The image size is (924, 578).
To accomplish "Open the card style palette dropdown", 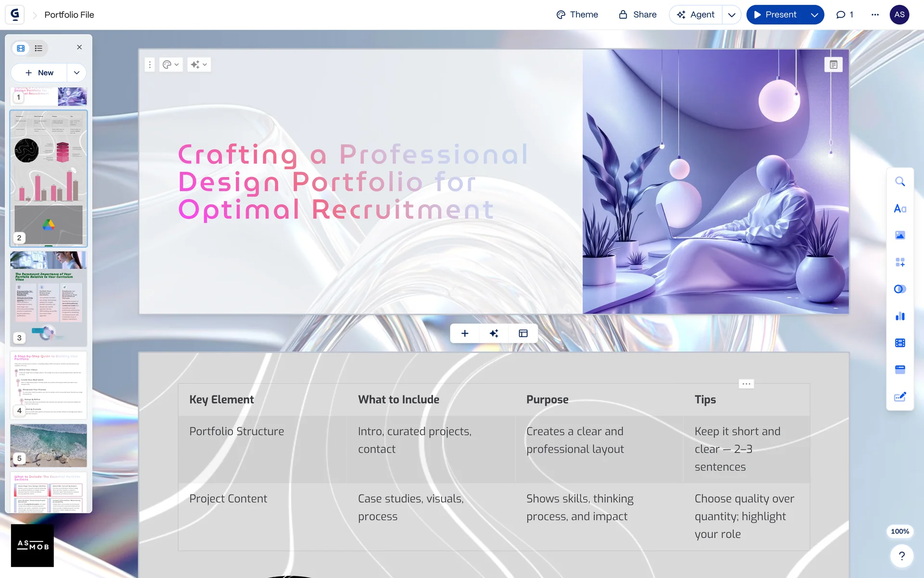I will 171,65.
